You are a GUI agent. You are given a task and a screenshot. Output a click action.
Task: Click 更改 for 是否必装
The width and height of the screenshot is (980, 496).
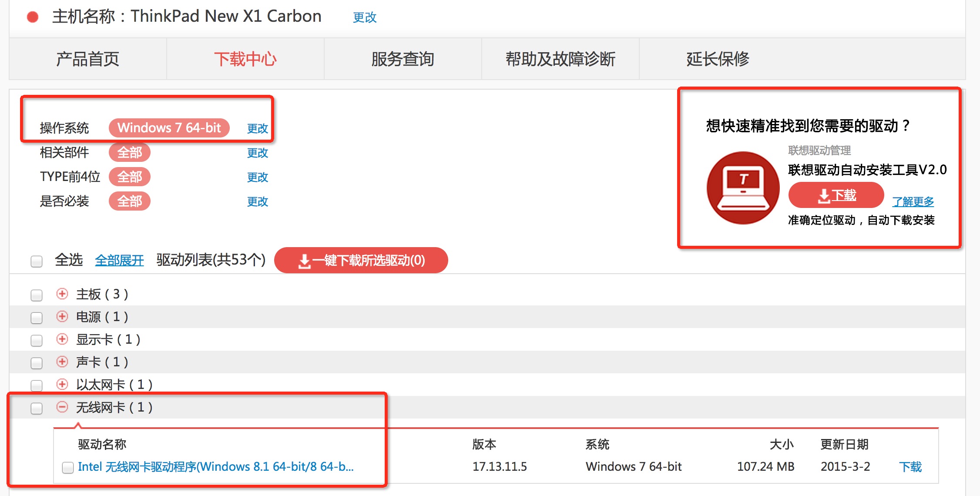[258, 201]
